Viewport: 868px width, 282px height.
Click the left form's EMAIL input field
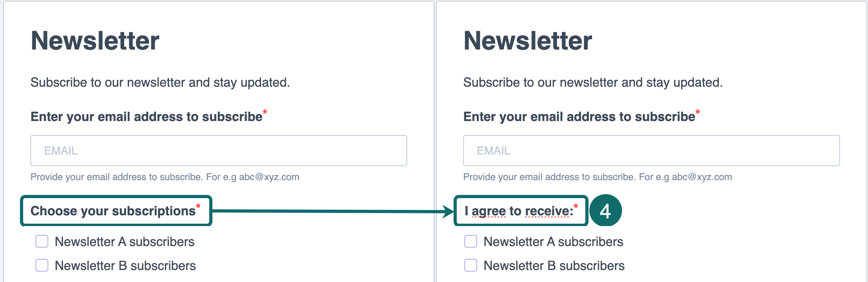[x=218, y=151]
